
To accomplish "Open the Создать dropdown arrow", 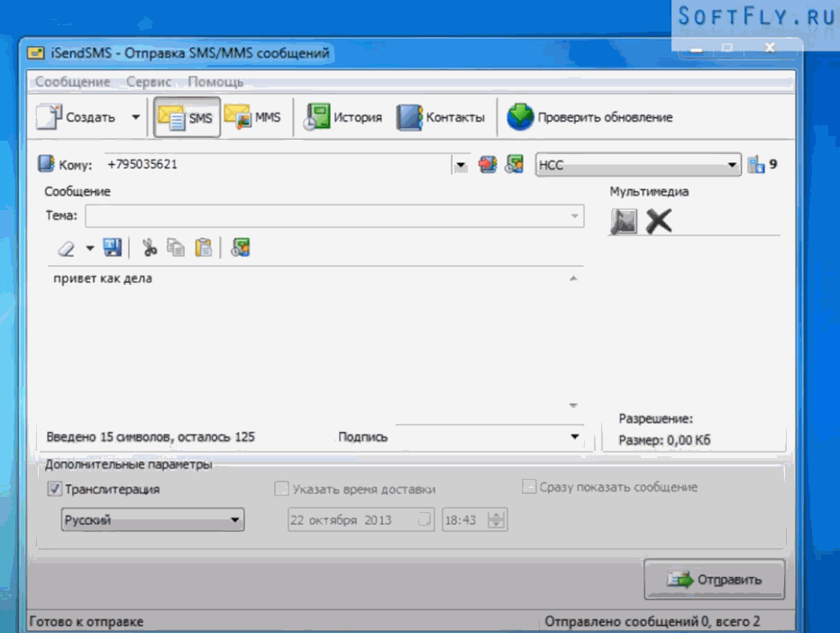I will (135, 117).
